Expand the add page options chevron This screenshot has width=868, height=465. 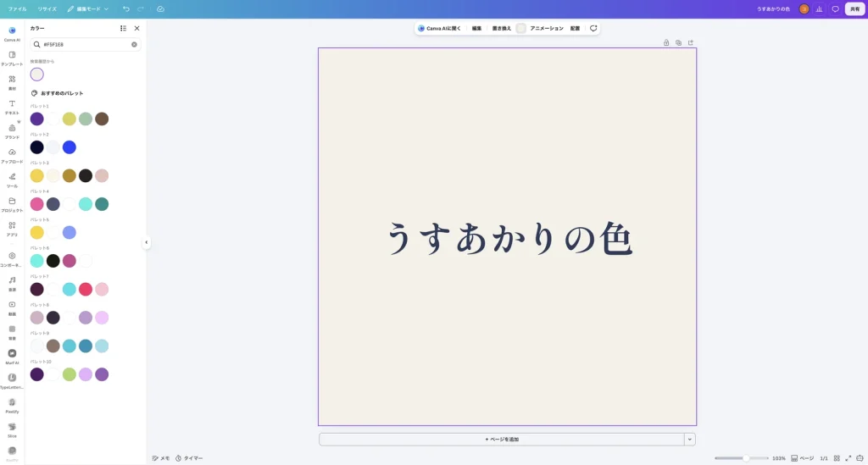[x=690, y=440]
